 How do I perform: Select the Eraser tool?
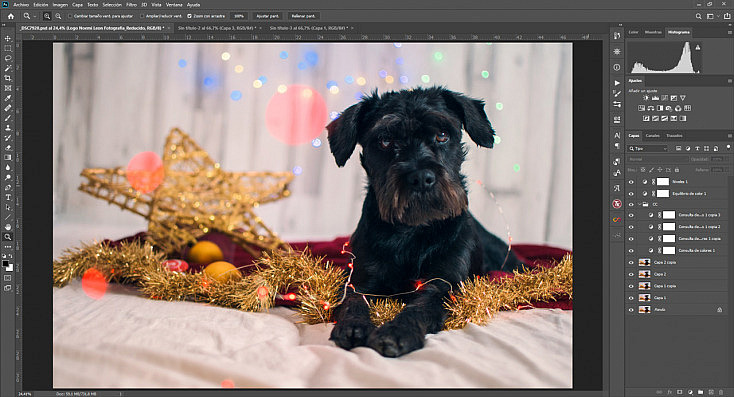click(x=8, y=147)
